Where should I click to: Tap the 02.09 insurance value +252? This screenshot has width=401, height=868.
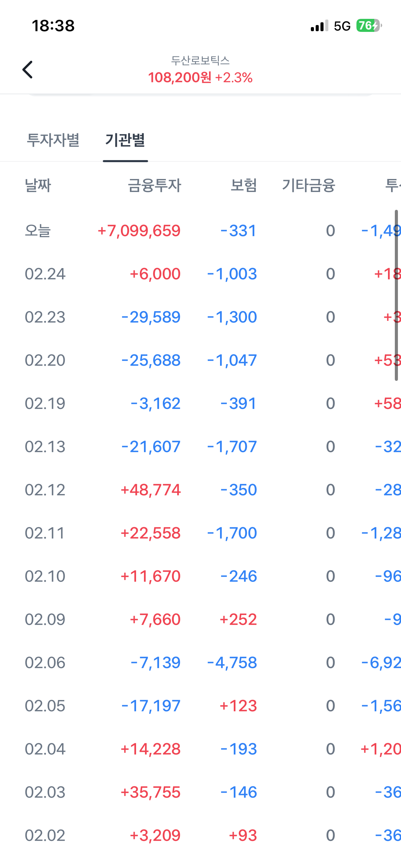click(238, 619)
